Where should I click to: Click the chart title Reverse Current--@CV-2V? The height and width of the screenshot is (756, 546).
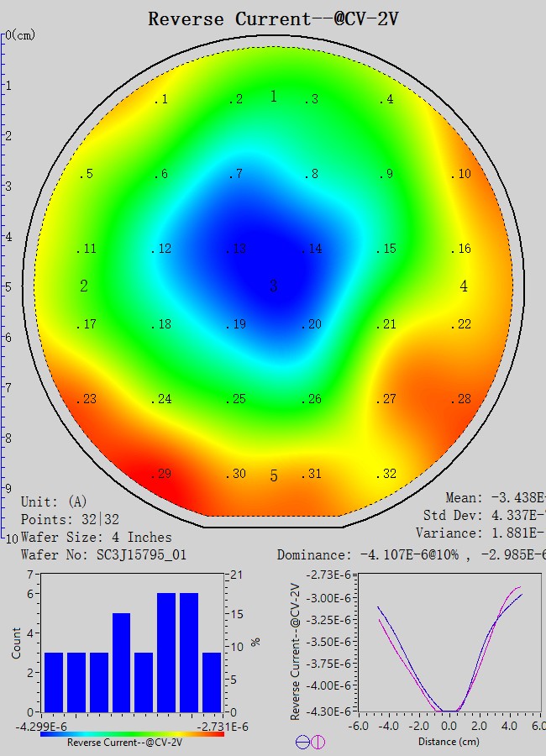[273, 18]
